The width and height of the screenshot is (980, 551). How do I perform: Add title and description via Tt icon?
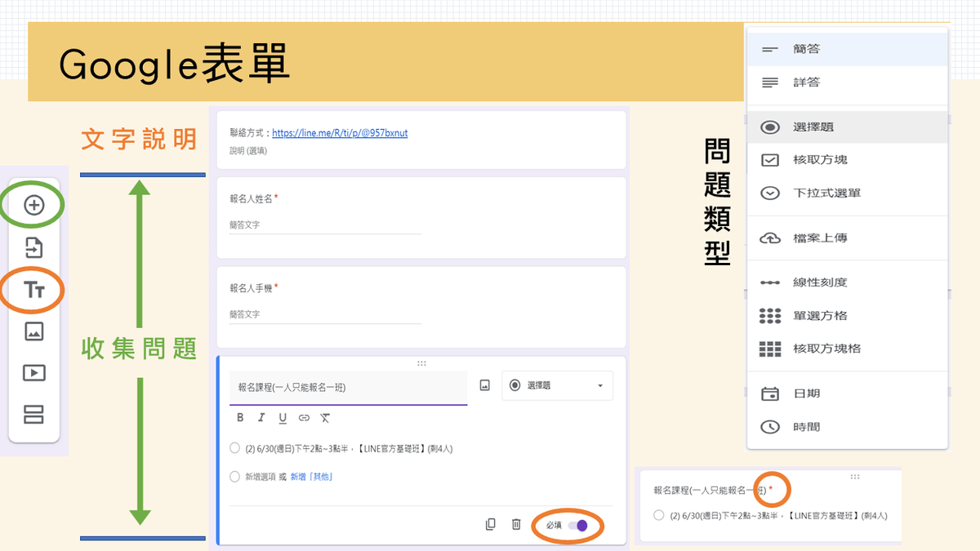34,290
